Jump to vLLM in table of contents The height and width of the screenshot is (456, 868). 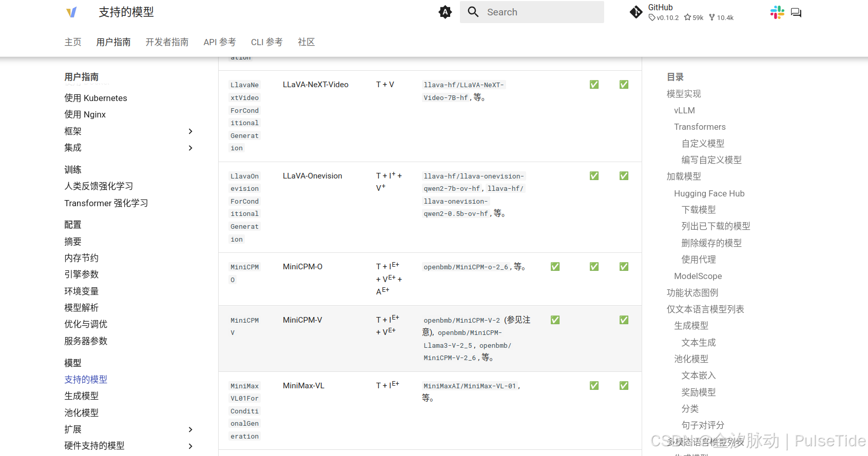click(684, 110)
